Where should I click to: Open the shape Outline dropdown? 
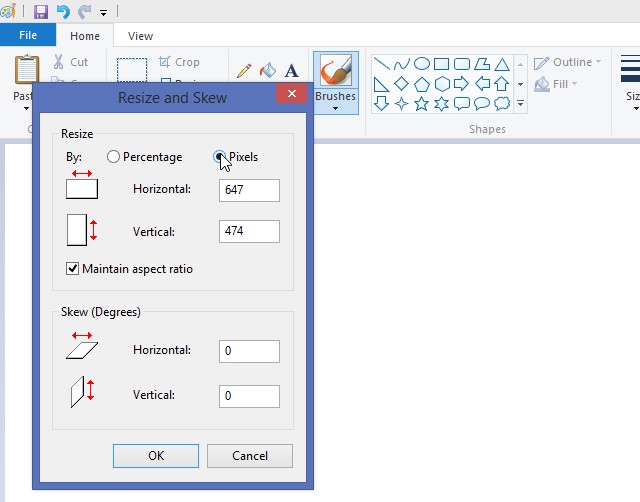tap(568, 62)
